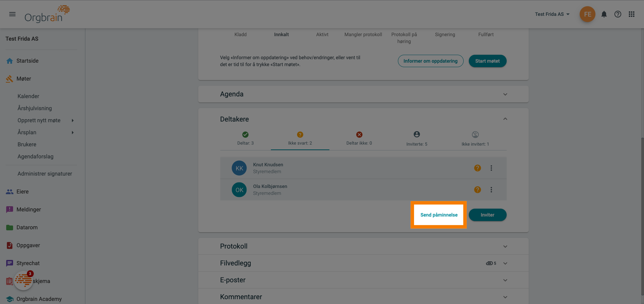Image resolution: width=644 pixels, height=304 pixels.
Task: Click Ola Kolbjørnsen's OK avatar
Action: (x=239, y=190)
